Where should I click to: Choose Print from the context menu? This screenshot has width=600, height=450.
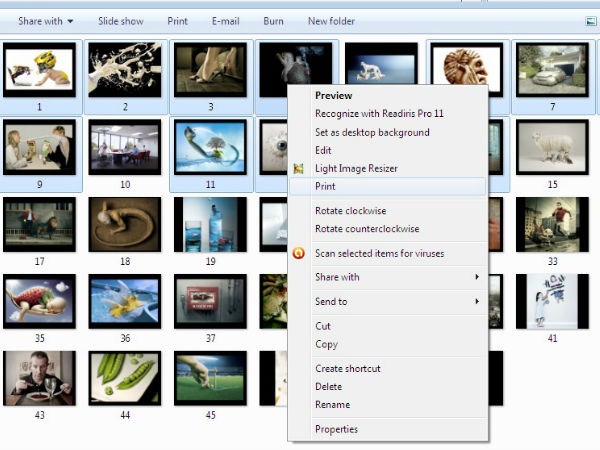point(326,187)
